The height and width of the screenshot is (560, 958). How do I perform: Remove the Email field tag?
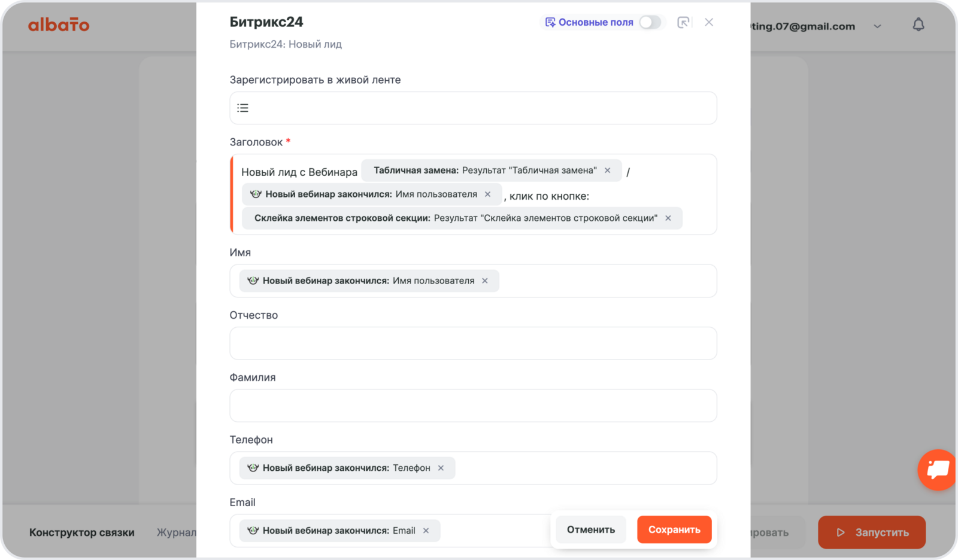(x=426, y=531)
